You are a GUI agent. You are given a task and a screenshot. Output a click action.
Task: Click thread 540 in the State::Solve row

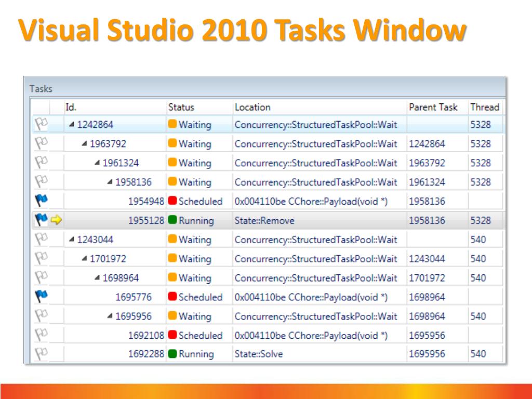pyautogui.click(x=478, y=354)
